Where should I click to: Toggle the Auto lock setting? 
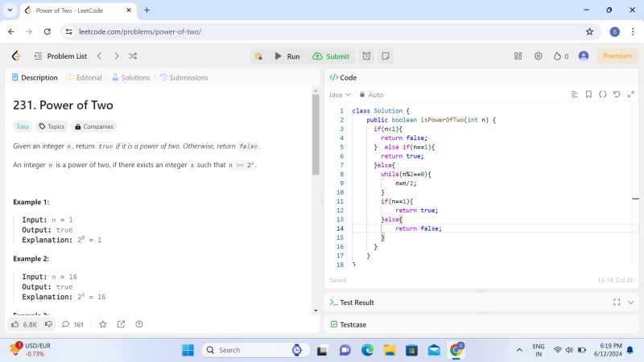click(371, 95)
